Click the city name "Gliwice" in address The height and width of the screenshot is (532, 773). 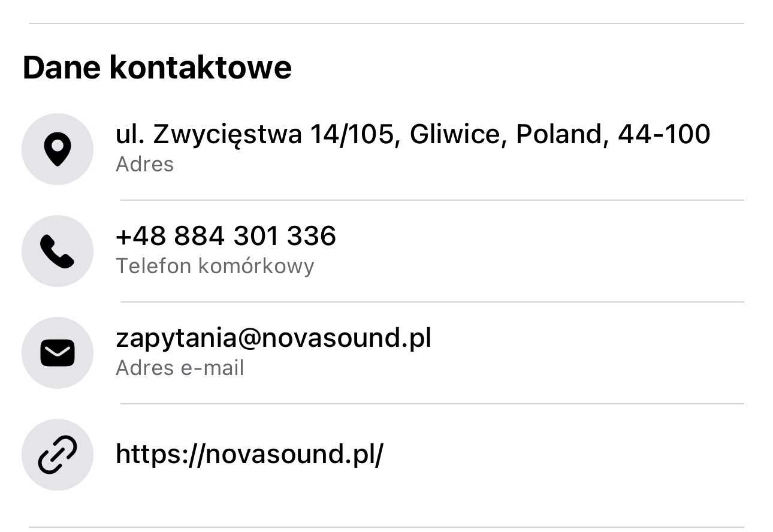(453, 134)
